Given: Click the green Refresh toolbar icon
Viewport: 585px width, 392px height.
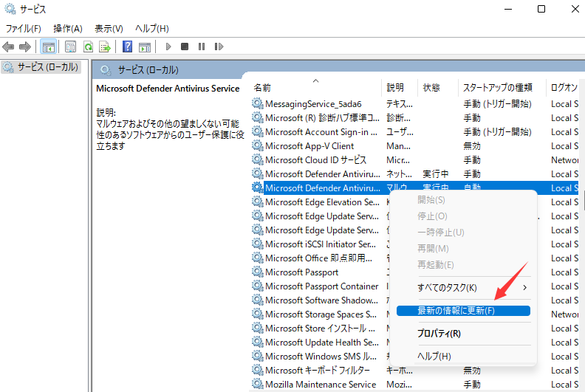Looking at the screenshot, I should (88, 47).
